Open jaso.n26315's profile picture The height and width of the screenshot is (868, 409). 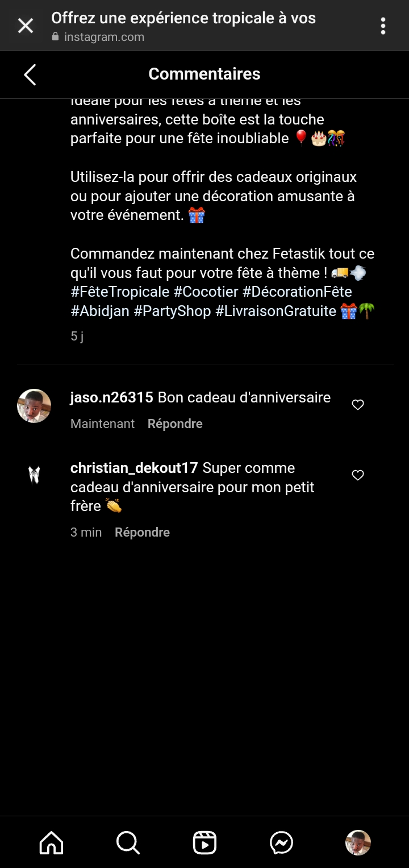[x=34, y=406]
